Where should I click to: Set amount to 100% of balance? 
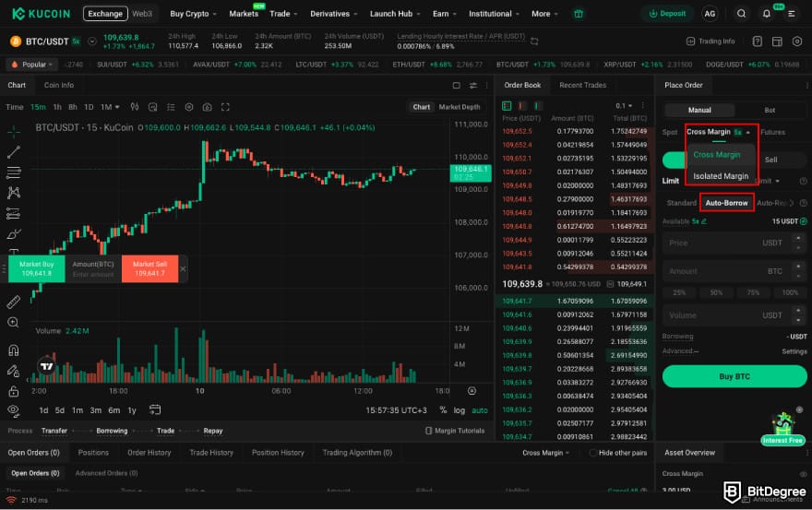click(790, 292)
